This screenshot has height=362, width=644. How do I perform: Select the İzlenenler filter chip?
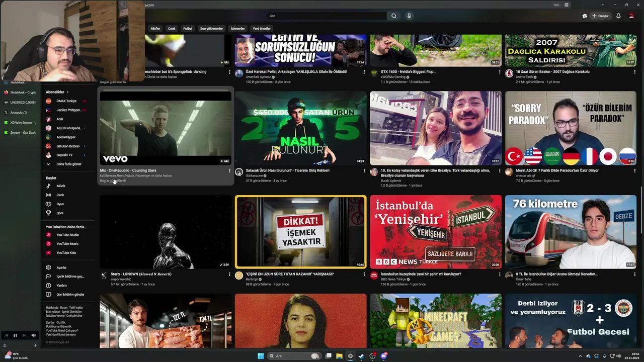(237, 29)
